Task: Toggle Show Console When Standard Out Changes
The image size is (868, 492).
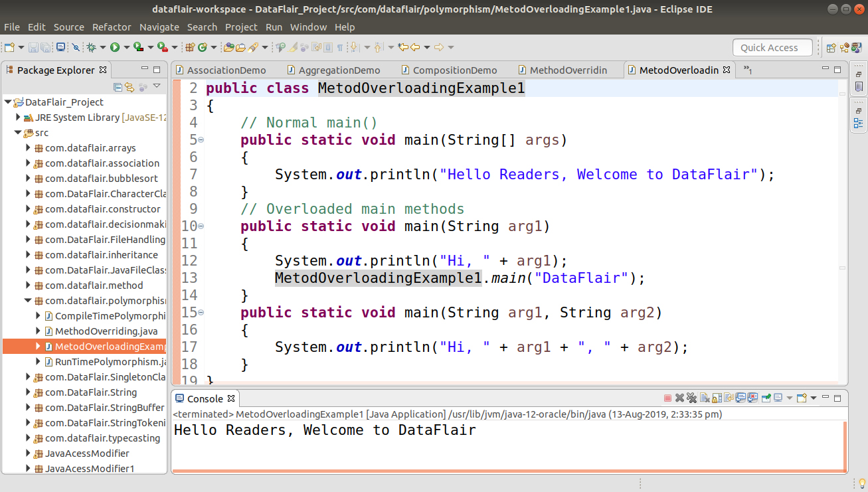Action: tap(740, 398)
